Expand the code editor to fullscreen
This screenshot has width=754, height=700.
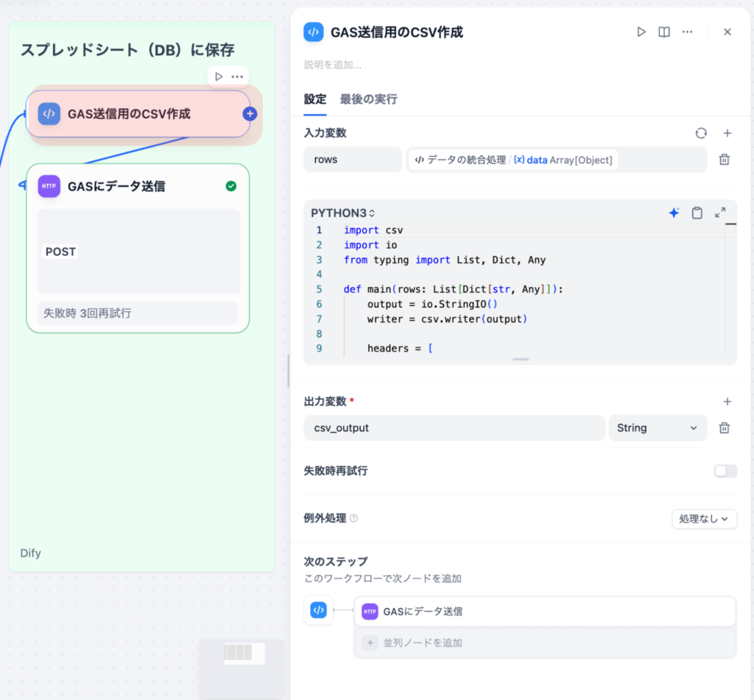(720, 212)
